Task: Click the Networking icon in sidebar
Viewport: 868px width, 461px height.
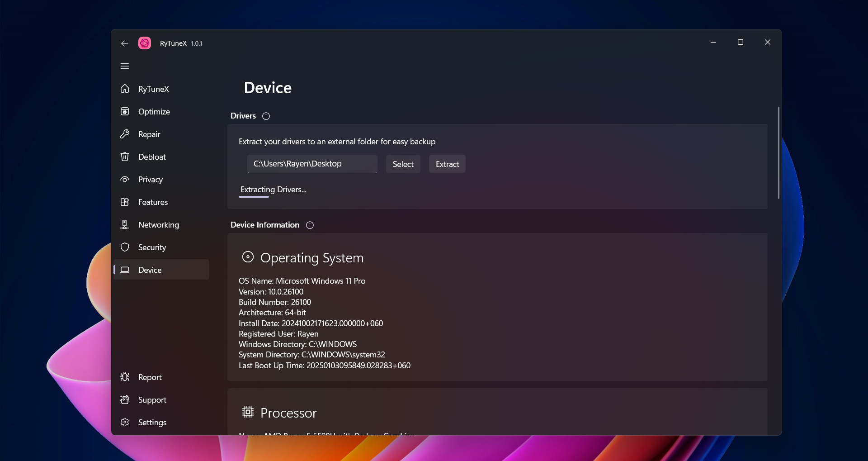Action: point(125,224)
